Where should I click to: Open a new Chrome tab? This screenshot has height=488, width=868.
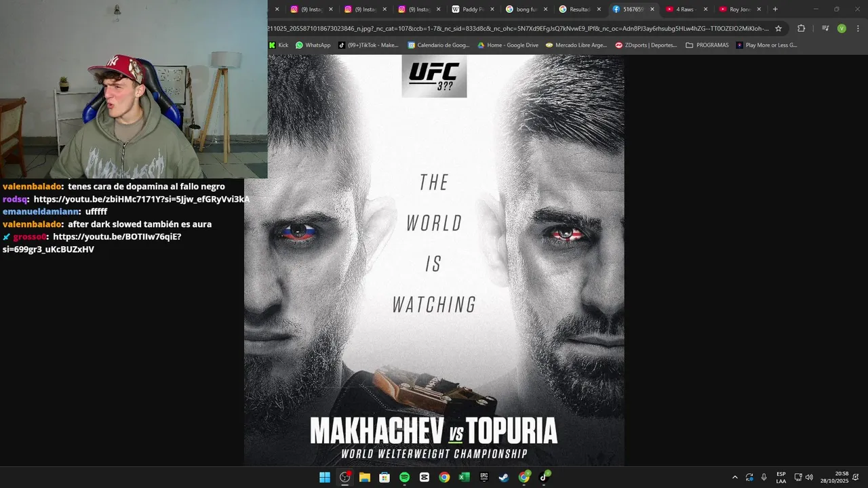(775, 9)
